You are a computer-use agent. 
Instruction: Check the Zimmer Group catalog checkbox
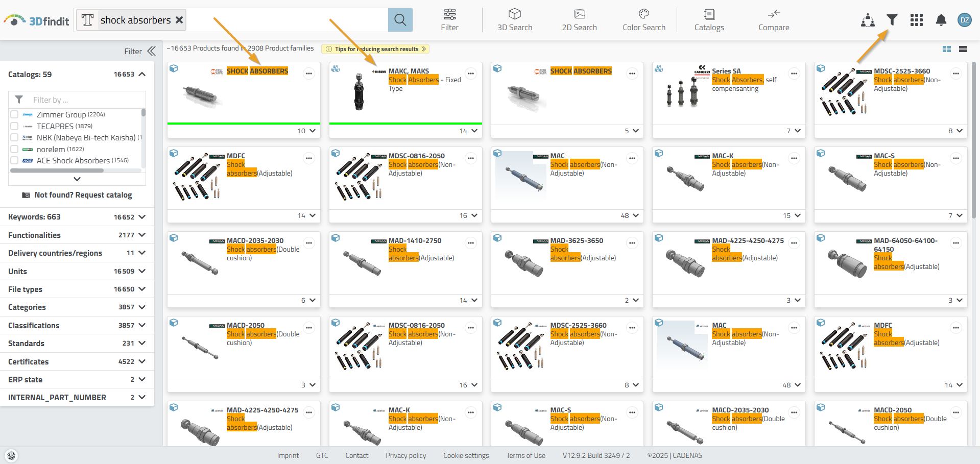pos(14,114)
